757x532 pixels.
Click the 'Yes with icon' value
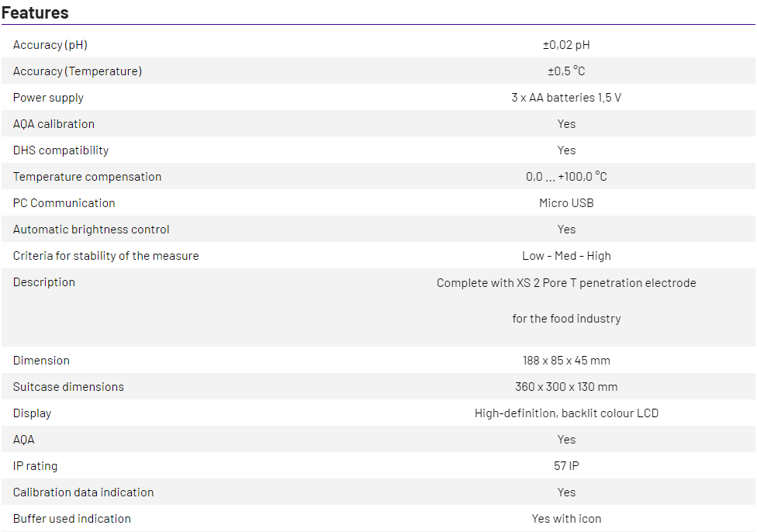[566, 519]
